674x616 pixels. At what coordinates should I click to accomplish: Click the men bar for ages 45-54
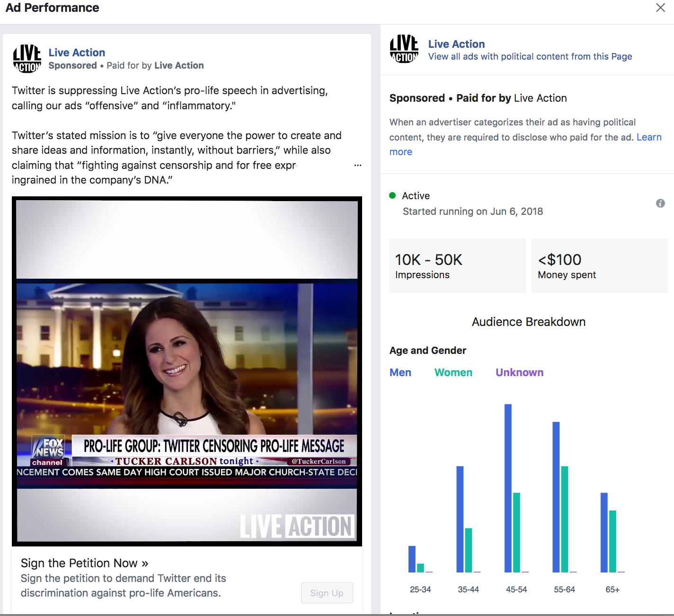pyautogui.click(x=508, y=488)
